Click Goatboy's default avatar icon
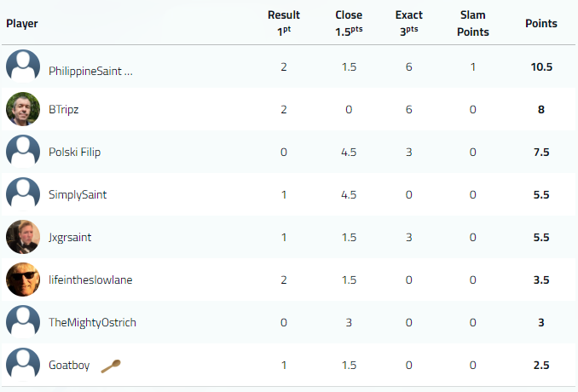This screenshot has width=578, height=392. 23,365
